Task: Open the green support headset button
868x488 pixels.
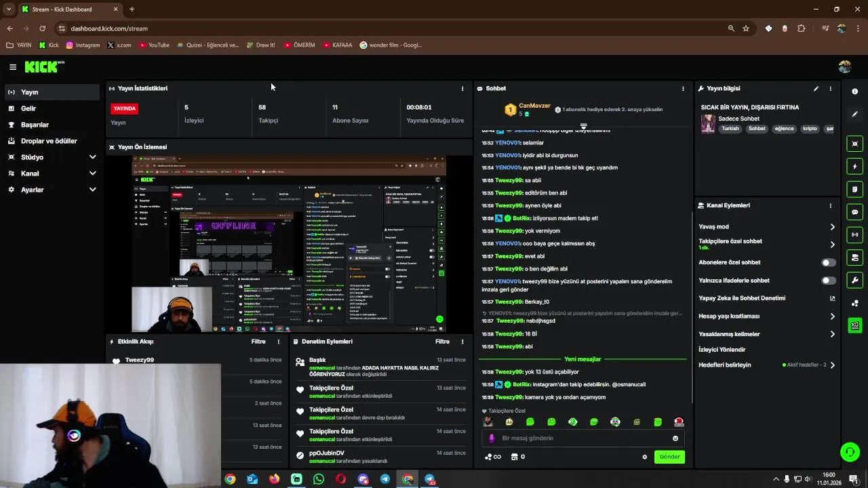Action: coord(849,451)
